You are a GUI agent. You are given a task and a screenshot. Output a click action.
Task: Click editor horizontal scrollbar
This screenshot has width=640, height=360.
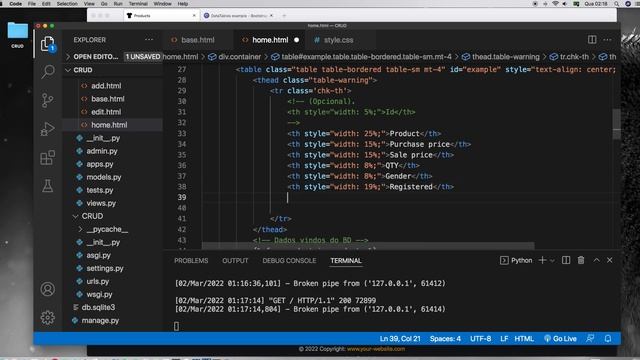coord(368,246)
